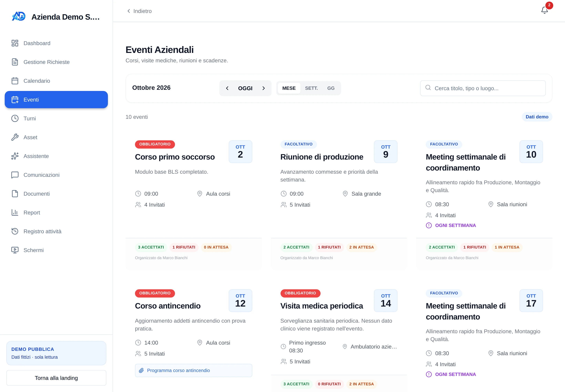Click the Dashboard grid icon
The image size is (565, 392).
click(15, 43)
